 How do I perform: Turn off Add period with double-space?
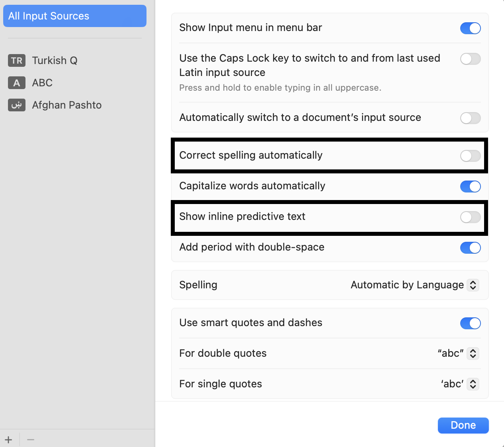(x=470, y=248)
